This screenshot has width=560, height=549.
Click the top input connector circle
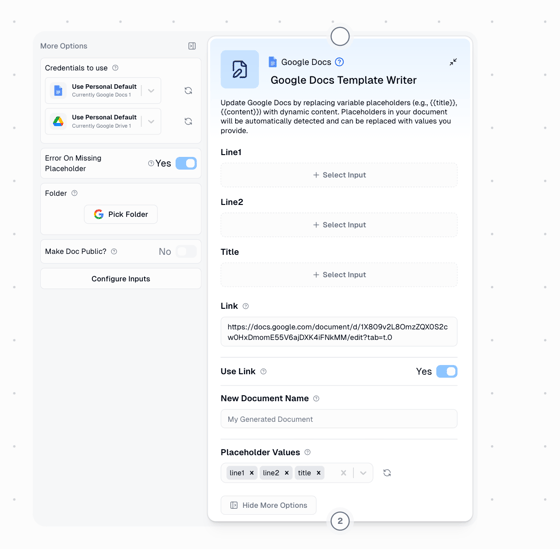point(340,36)
